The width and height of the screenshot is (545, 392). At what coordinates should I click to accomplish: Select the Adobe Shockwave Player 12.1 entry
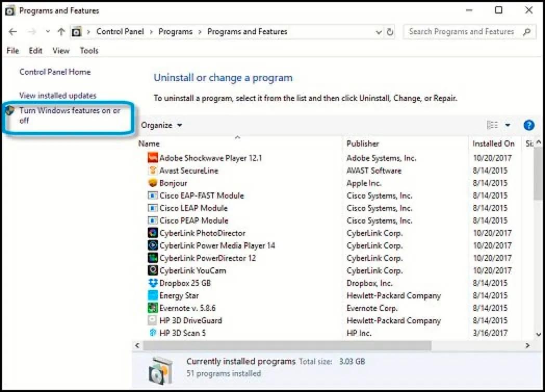coord(211,158)
